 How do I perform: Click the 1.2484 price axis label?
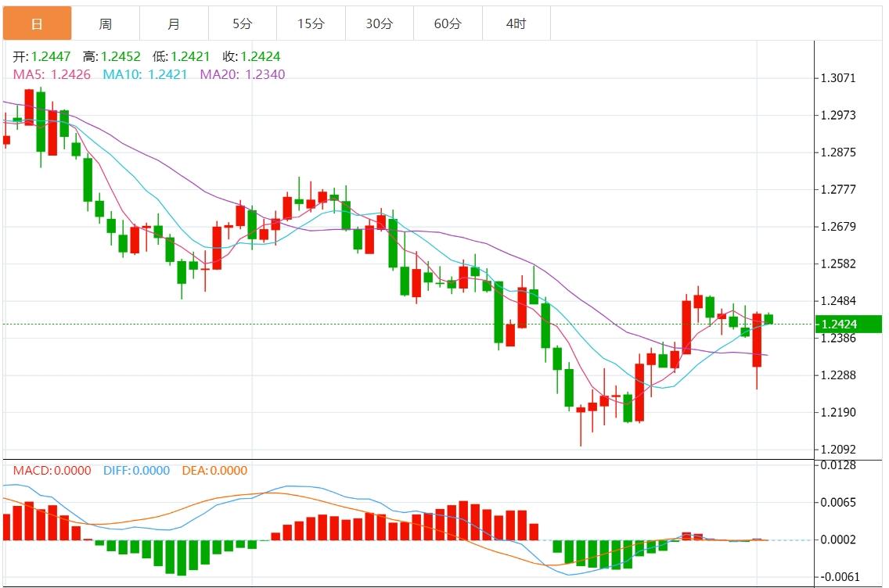(839, 301)
